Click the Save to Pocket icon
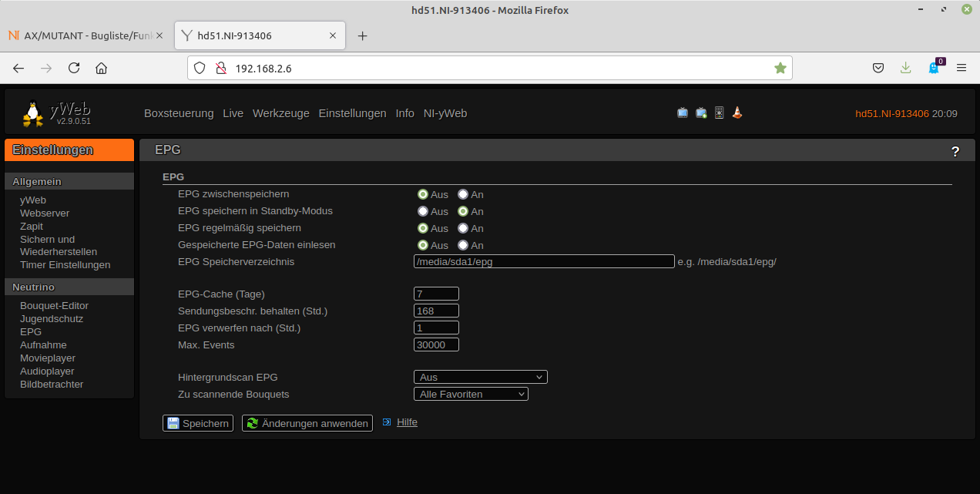Viewport: 980px width, 494px height. click(878, 68)
